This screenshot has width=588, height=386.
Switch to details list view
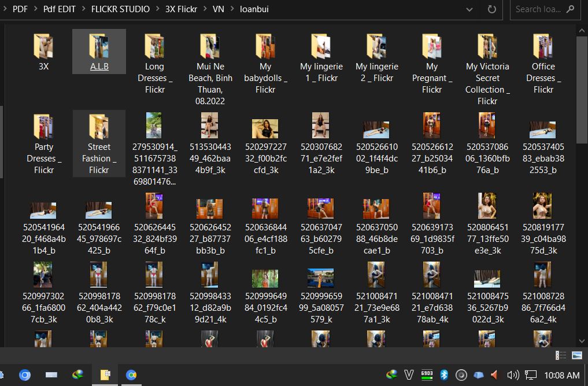[x=560, y=355]
